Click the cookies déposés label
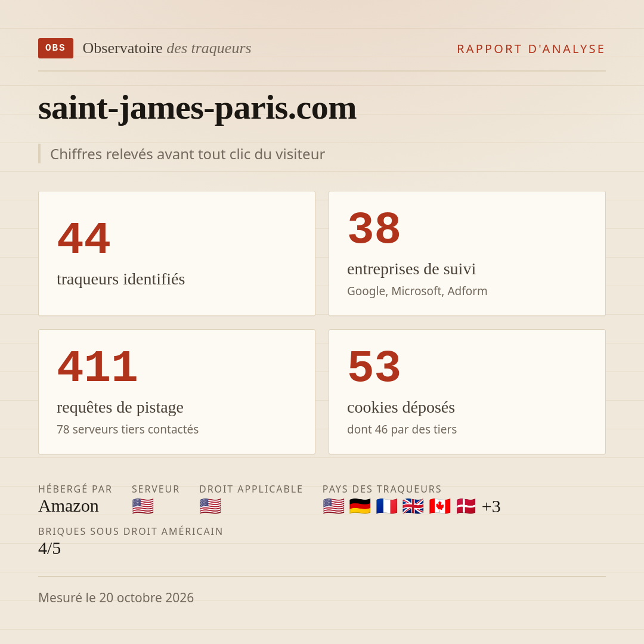This screenshot has height=644, width=644. click(x=401, y=407)
